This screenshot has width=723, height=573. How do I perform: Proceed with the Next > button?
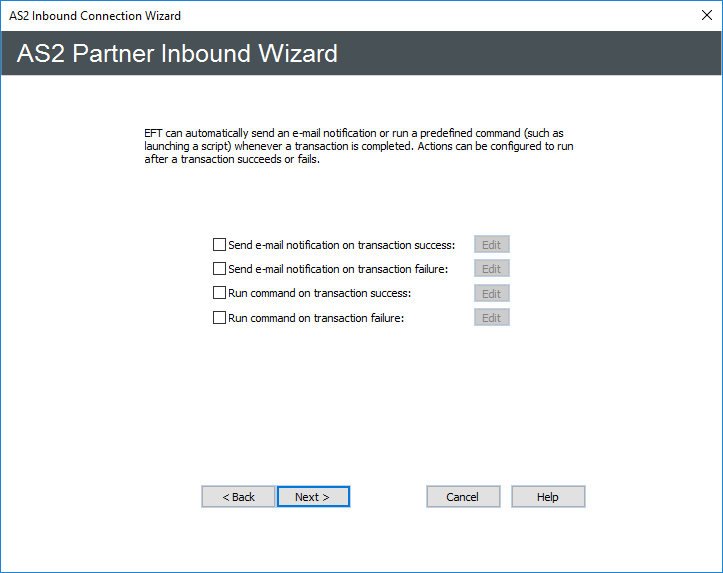click(313, 497)
